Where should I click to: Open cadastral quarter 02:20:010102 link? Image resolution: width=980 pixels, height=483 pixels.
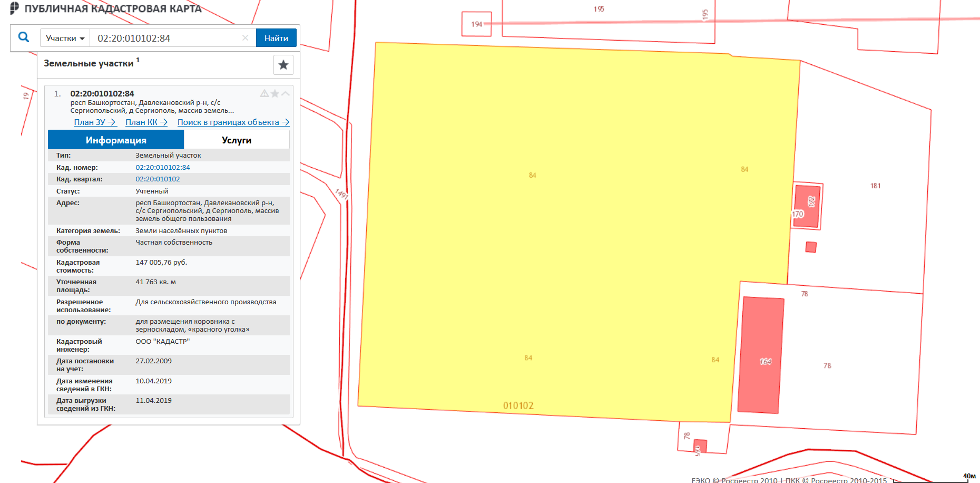158,179
